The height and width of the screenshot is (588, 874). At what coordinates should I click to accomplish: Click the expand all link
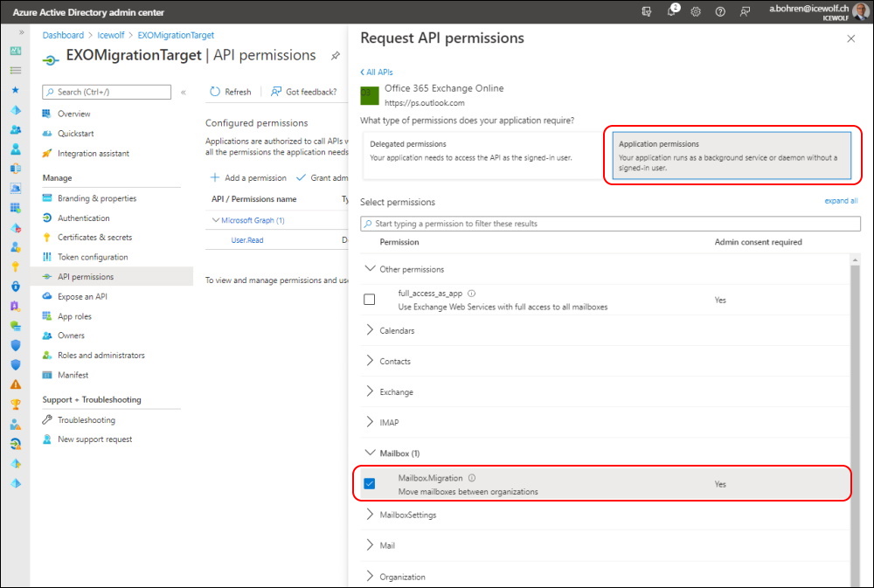[x=841, y=201]
